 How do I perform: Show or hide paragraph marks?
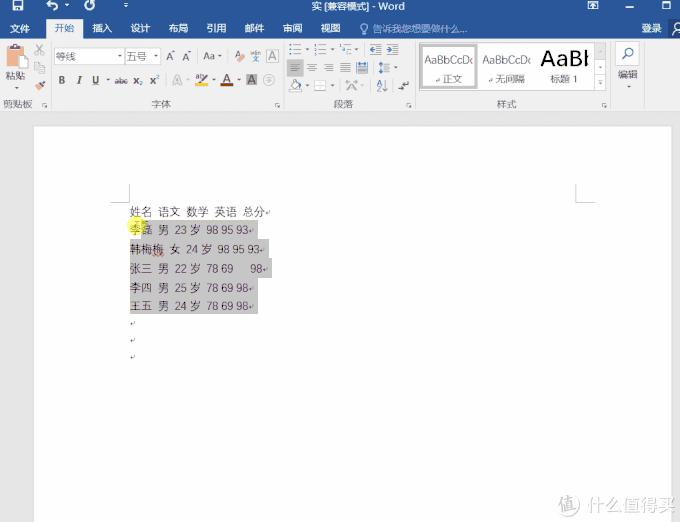pos(404,85)
